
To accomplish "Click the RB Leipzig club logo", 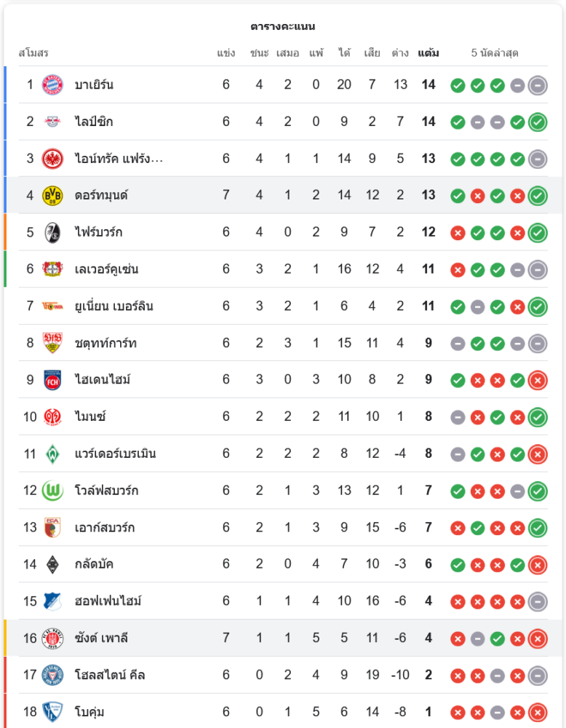I will coord(52,122).
